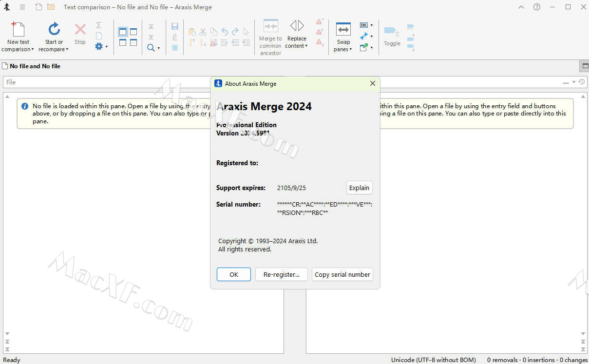Viewport: 589px width, 364px height.
Task: Select three-way horizontal layout
Action: [x=133, y=42]
